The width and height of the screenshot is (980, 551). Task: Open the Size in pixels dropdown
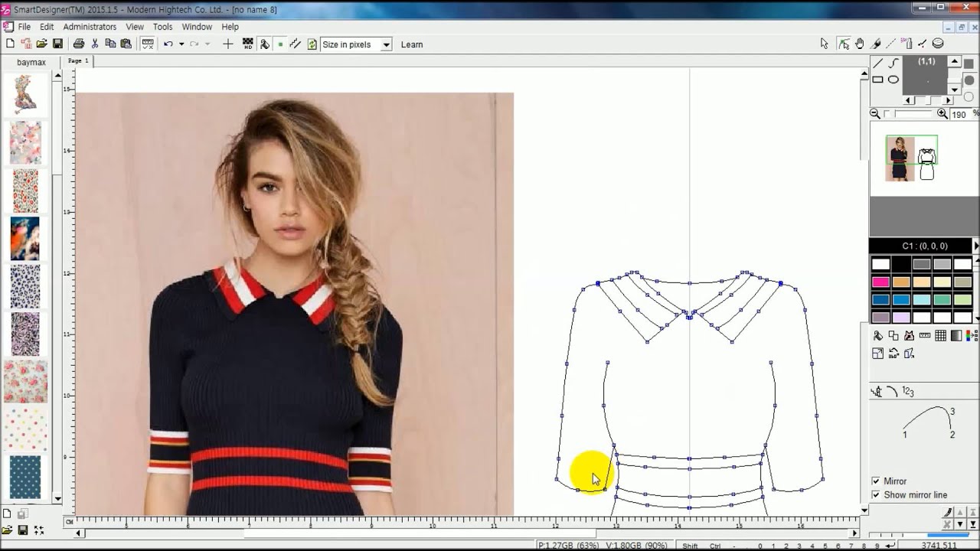(386, 44)
